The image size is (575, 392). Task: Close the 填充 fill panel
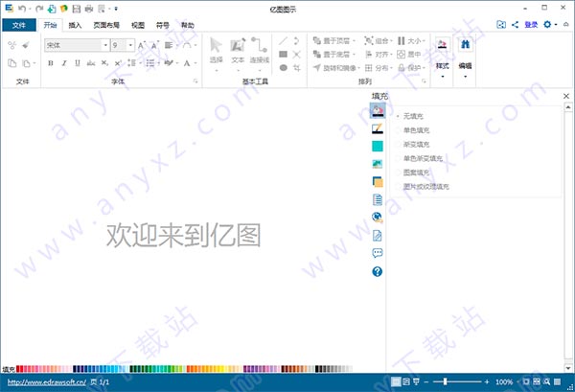[566, 96]
